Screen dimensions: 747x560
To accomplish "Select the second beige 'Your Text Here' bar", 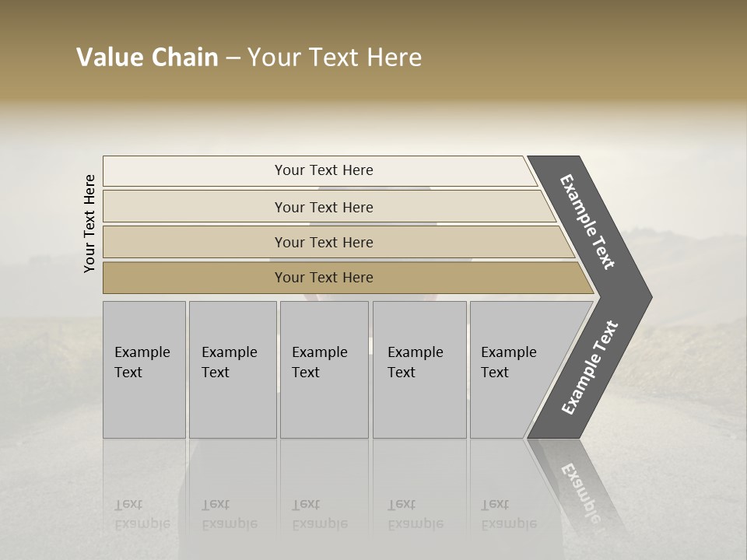I will click(x=329, y=206).
